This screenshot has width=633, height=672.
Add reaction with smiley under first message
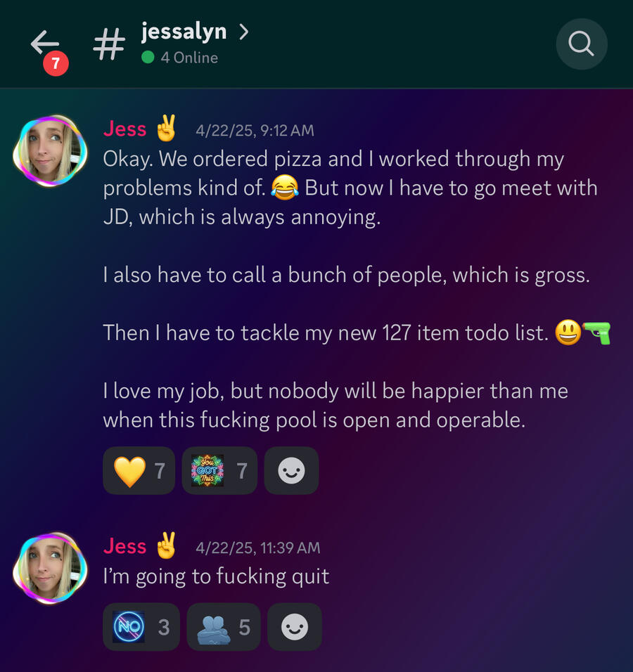[291, 470]
